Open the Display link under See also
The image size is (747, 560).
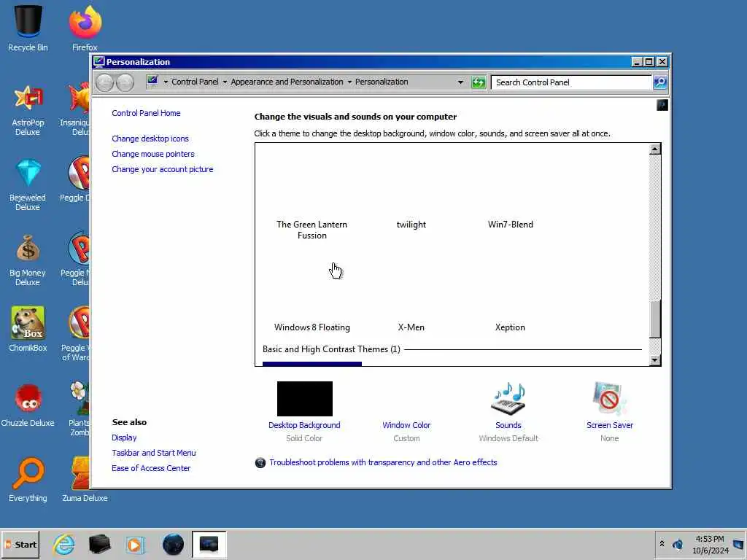click(x=124, y=437)
